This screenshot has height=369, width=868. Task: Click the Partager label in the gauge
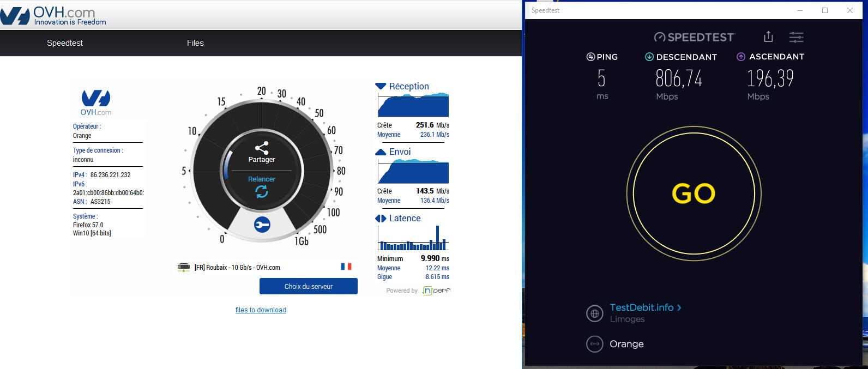[x=262, y=160]
